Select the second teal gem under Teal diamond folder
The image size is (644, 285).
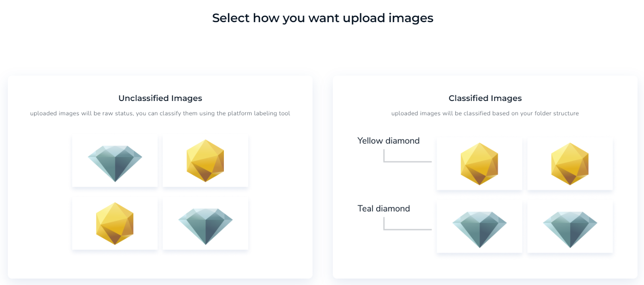click(570, 226)
